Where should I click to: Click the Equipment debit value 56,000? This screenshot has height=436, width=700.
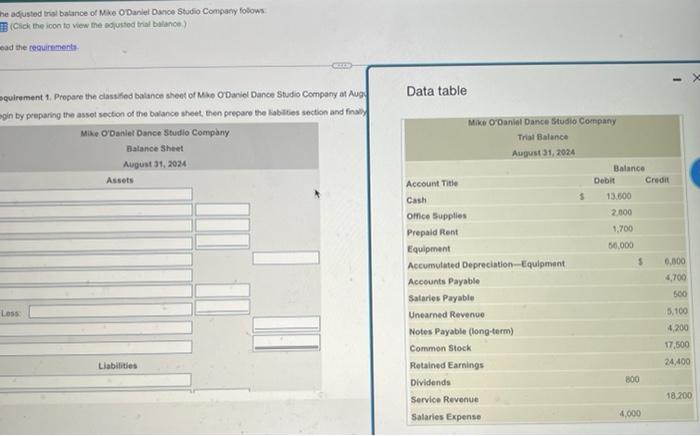tap(621, 245)
